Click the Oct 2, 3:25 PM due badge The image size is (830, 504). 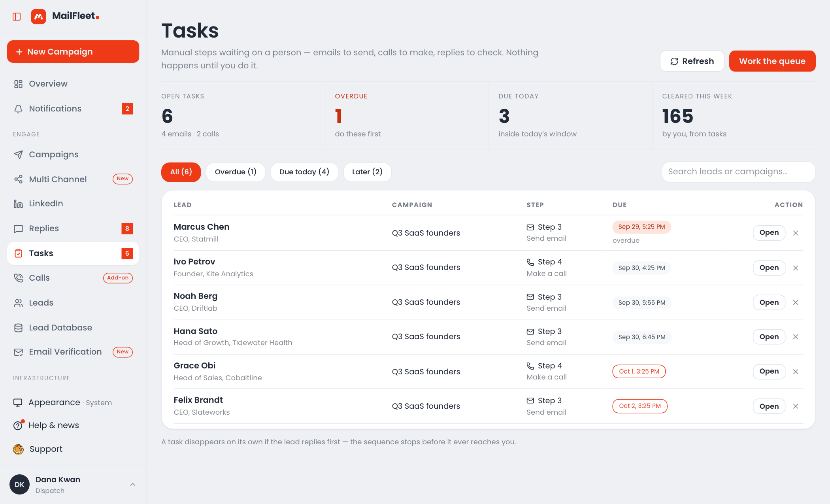coord(640,406)
